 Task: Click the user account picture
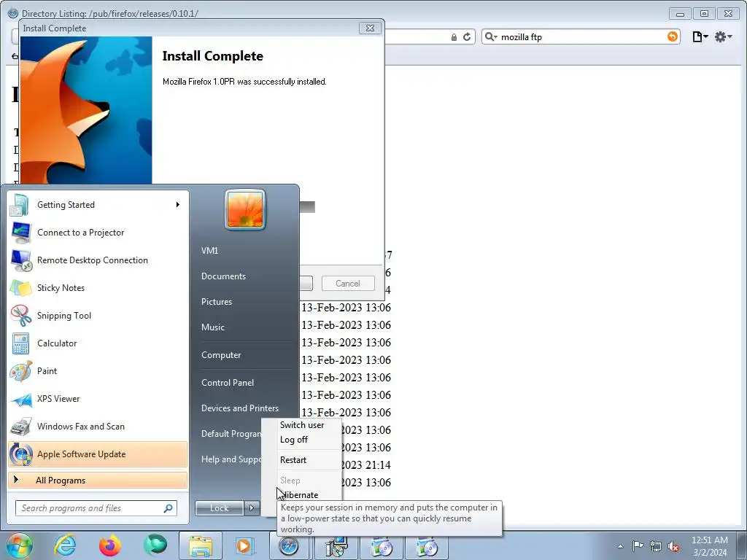pos(245,209)
